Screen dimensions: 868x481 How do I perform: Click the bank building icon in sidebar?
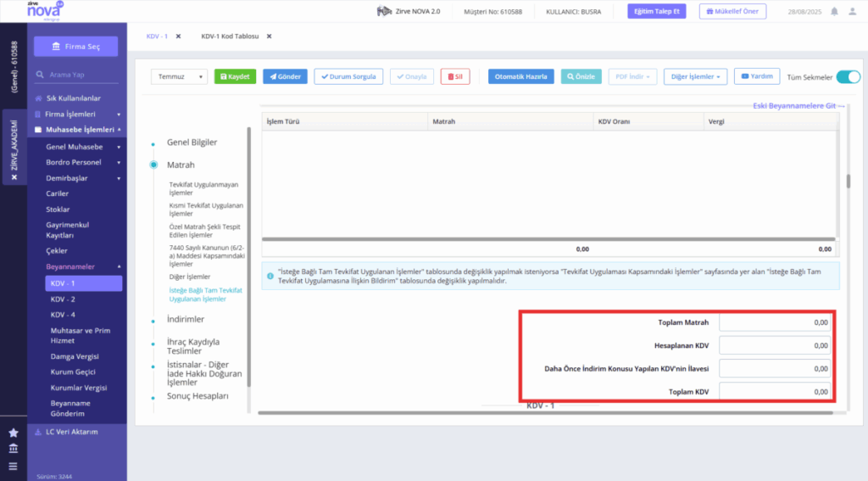14,448
